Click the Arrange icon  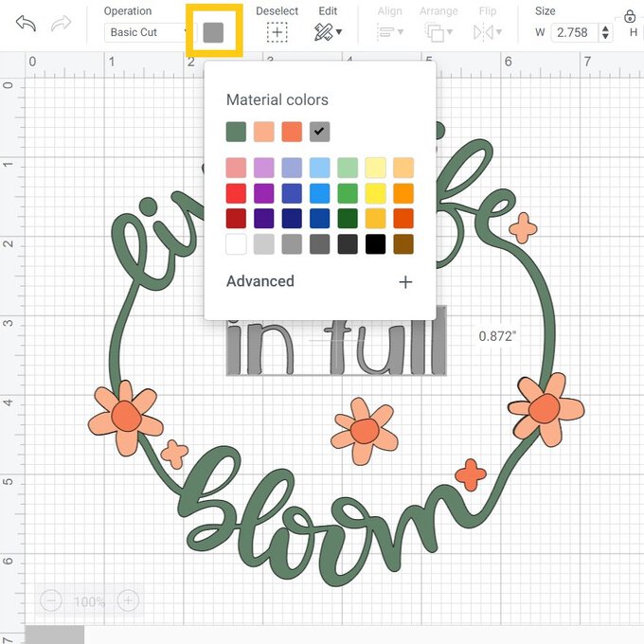[438, 32]
